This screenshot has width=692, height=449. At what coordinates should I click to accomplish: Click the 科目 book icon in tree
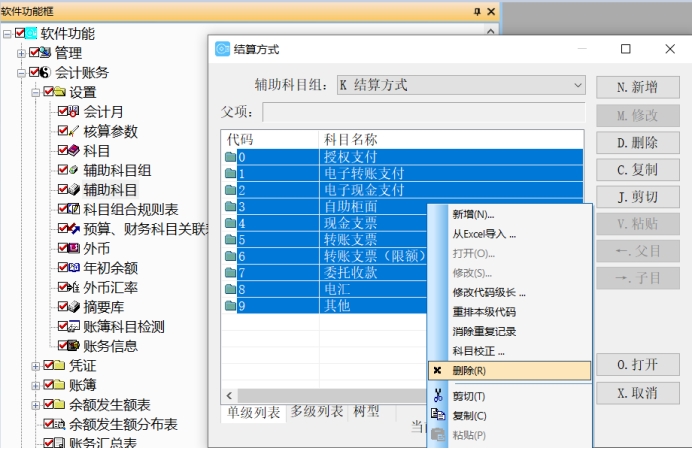tap(73, 151)
